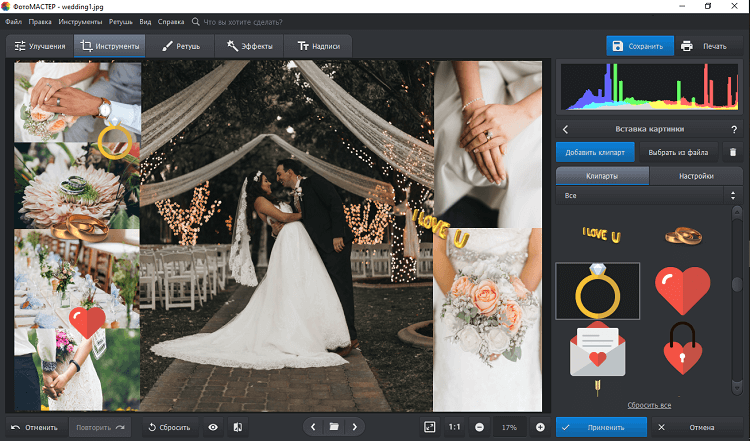The image size is (750, 441).
Task: Zoom in with the plus icon
Action: 540,427
